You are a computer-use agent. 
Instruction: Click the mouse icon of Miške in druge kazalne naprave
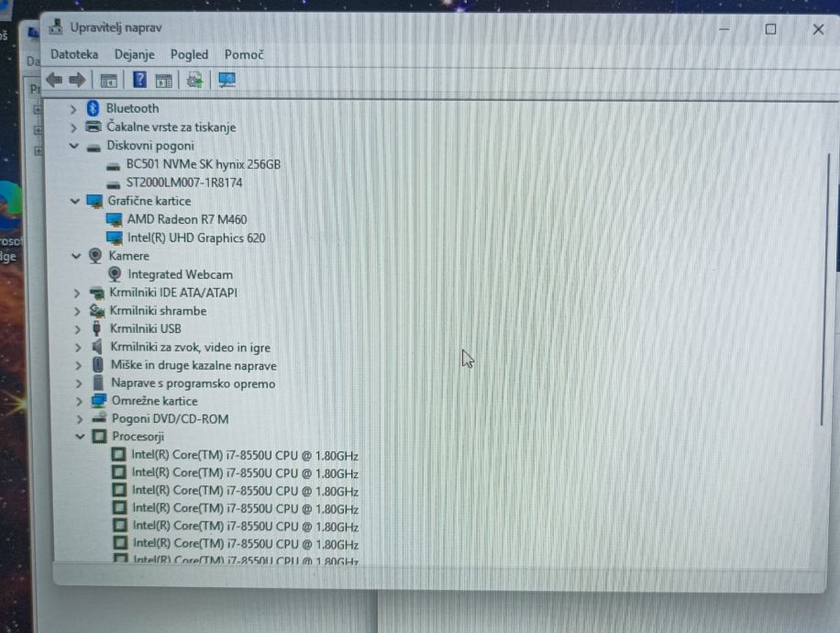[98, 365]
